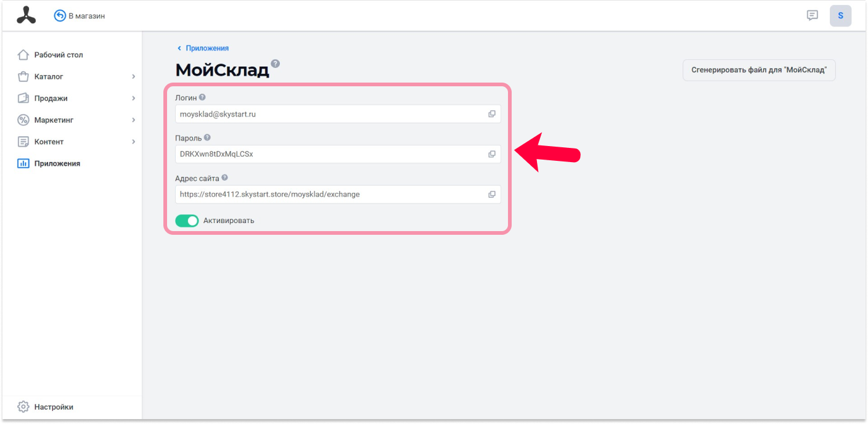Click the help icon beside Пароль
Viewport: 868px width, 424px height.
207,137
